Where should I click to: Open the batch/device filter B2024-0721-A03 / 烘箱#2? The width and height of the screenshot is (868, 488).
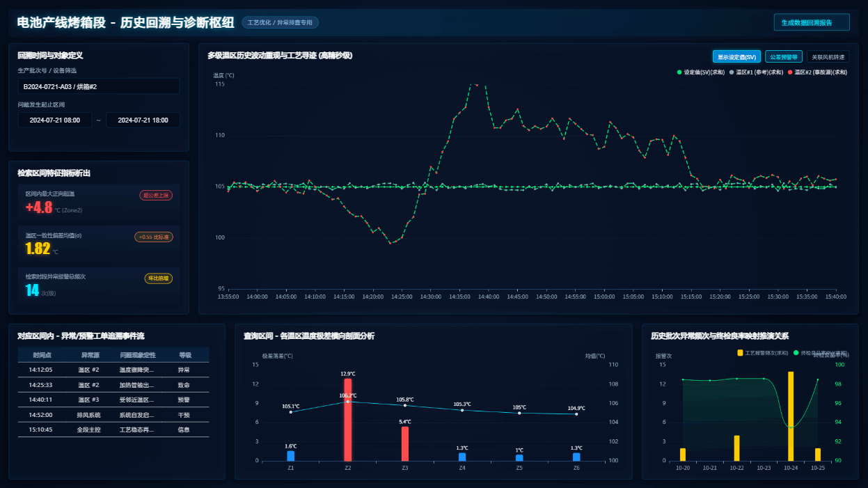[x=99, y=86]
